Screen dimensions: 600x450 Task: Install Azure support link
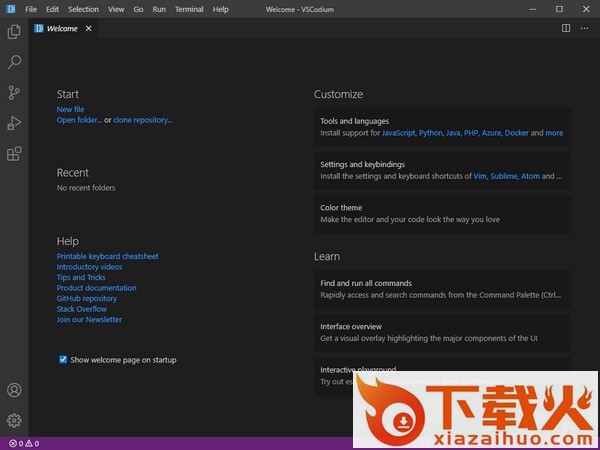[491, 133]
